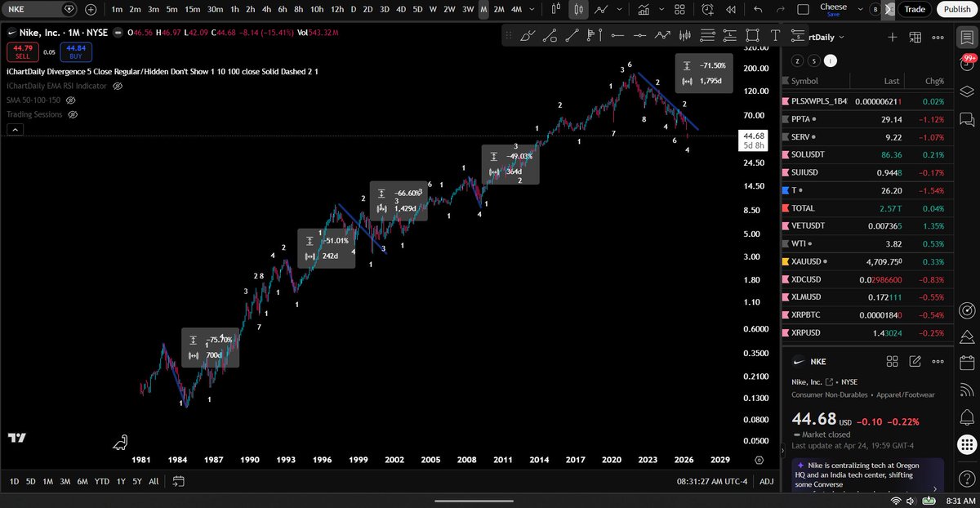980x508 pixels.
Task: Open the timezone UTC-4 clock menu
Action: click(x=713, y=481)
